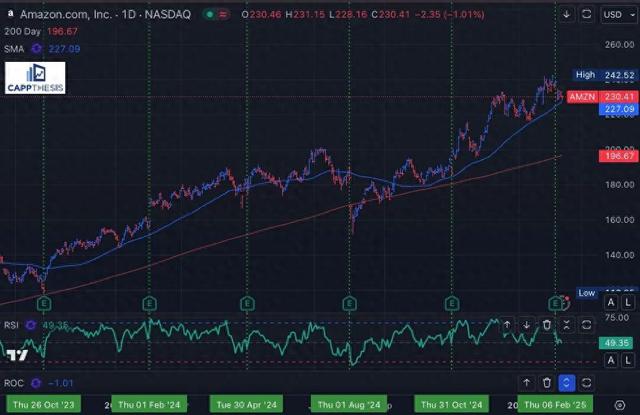Move the RSI pane down
640x415 pixels.
(x=527, y=325)
